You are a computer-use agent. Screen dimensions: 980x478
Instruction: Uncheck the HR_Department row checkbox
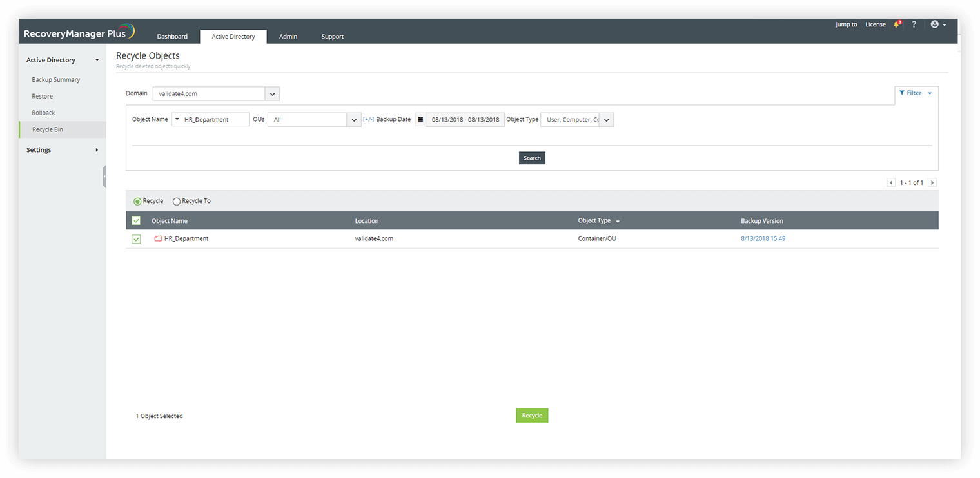pos(136,239)
